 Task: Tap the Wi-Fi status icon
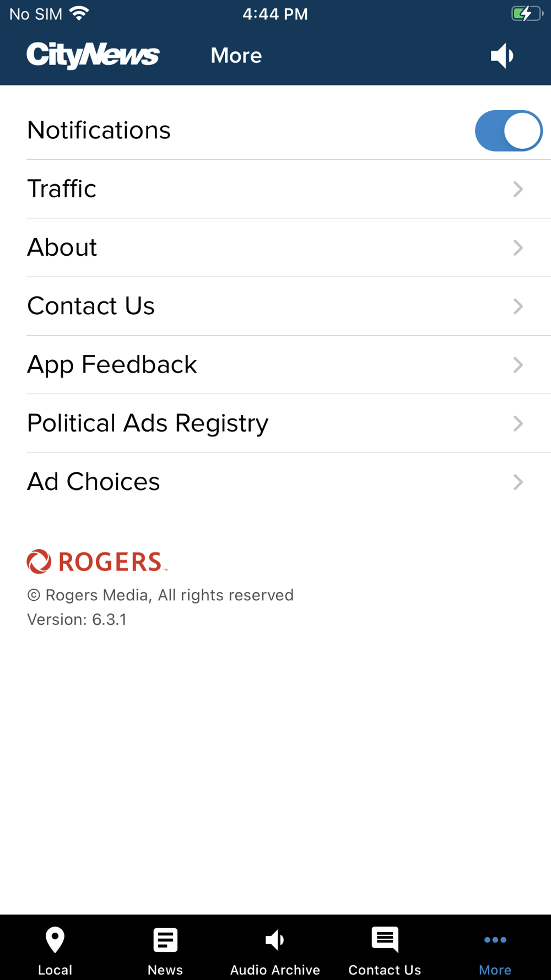(x=79, y=14)
